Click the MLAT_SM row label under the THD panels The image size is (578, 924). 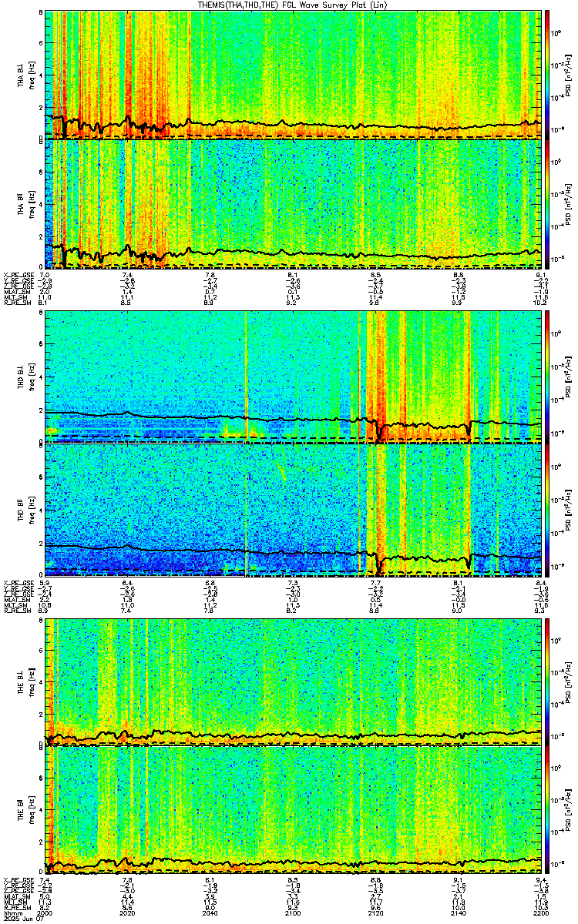pyautogui.click(x=17, y=600)
